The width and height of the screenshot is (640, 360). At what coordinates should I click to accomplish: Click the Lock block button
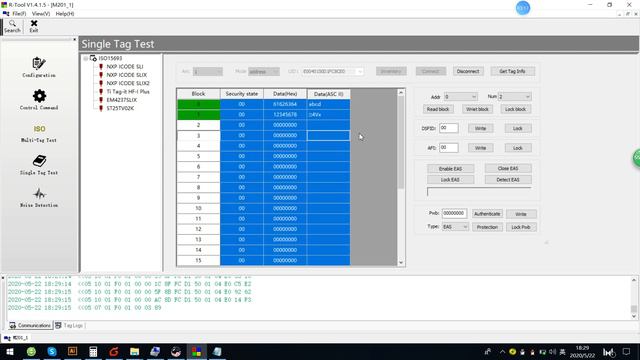point(516,109)
